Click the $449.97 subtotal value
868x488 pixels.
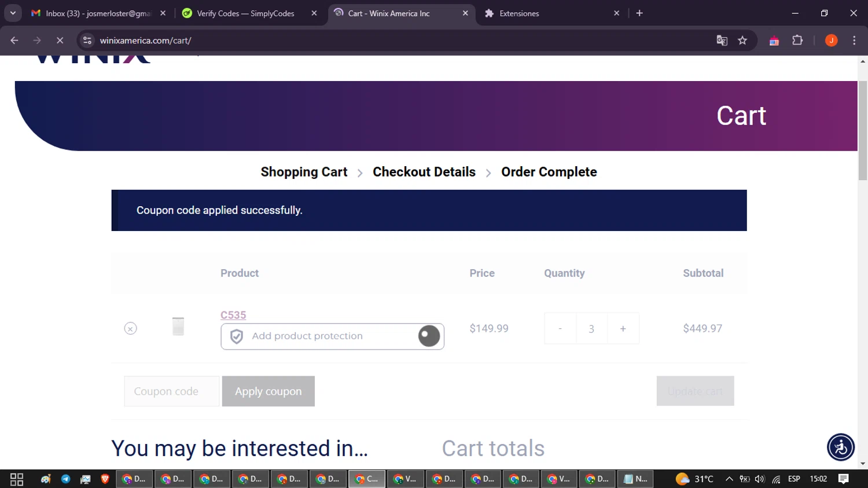tap(703, 329)
